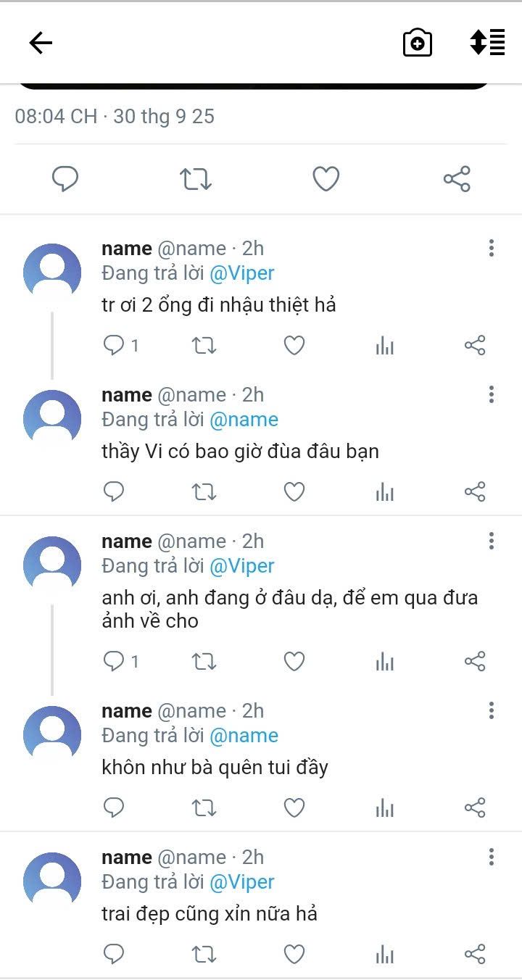Image resolution: width=522 pixels, height=980 pixels.
Task: Share the main tweet
Action: click(457, 178)
